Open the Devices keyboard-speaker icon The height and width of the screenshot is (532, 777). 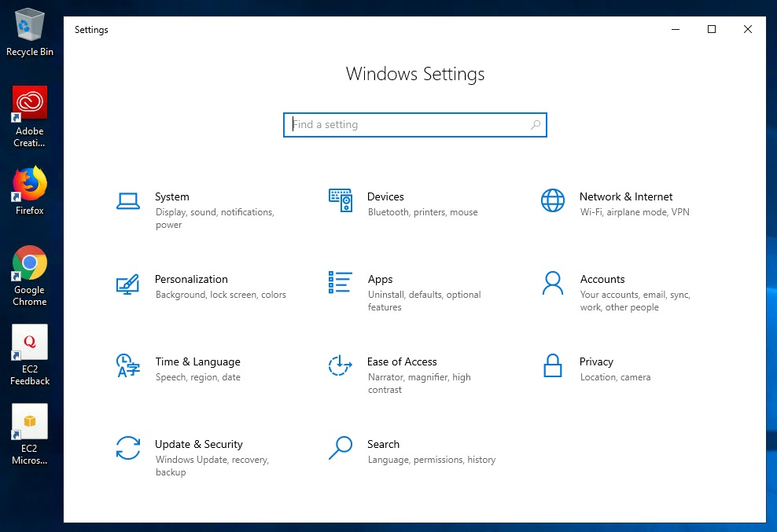pos(341,200)
